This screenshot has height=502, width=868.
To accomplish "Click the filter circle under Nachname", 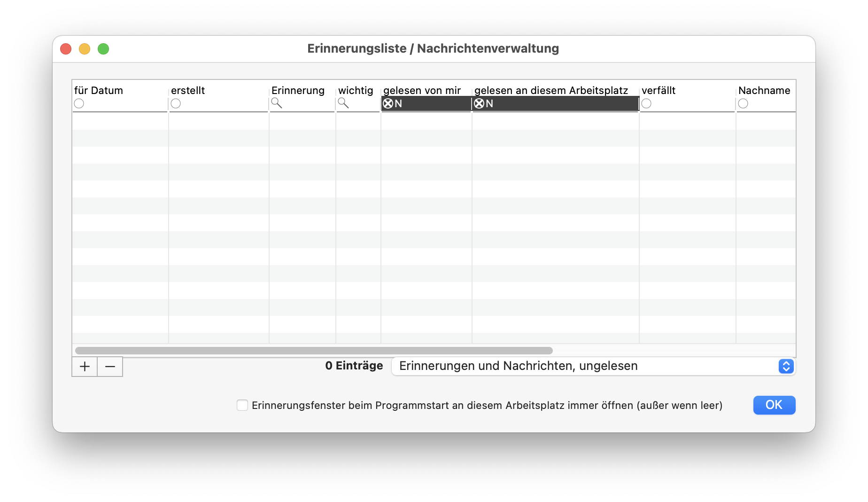I will (x=743, y=103).
